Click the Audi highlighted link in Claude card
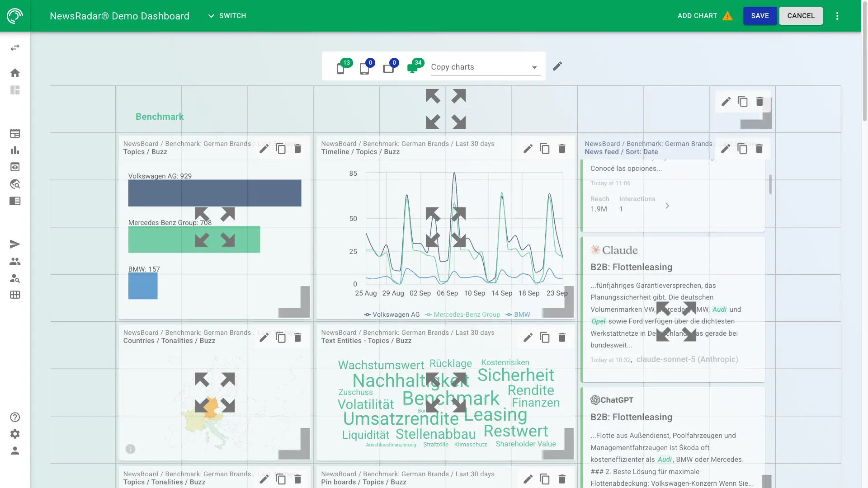 click(x=719, y=310)
